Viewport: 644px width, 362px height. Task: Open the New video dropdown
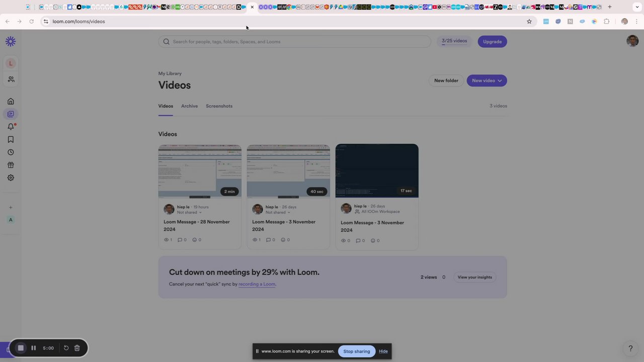point(487,80)
